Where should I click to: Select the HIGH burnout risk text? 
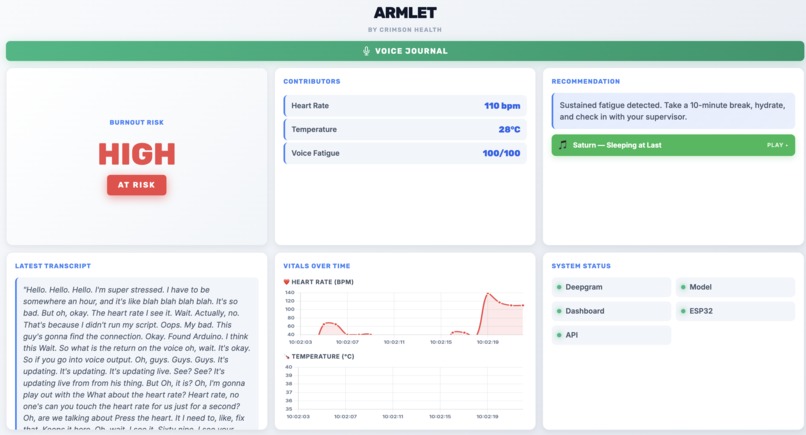click(x=137, y=154)
